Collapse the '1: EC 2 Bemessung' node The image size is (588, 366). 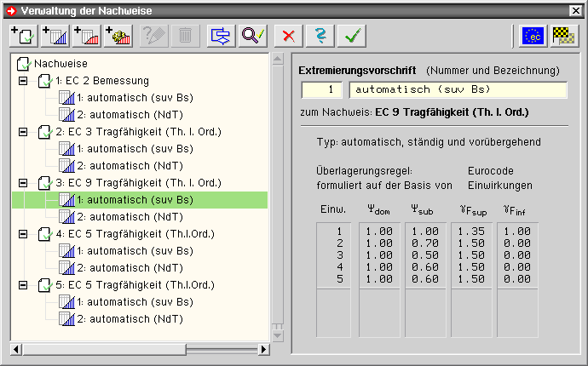tap(22, 81)
